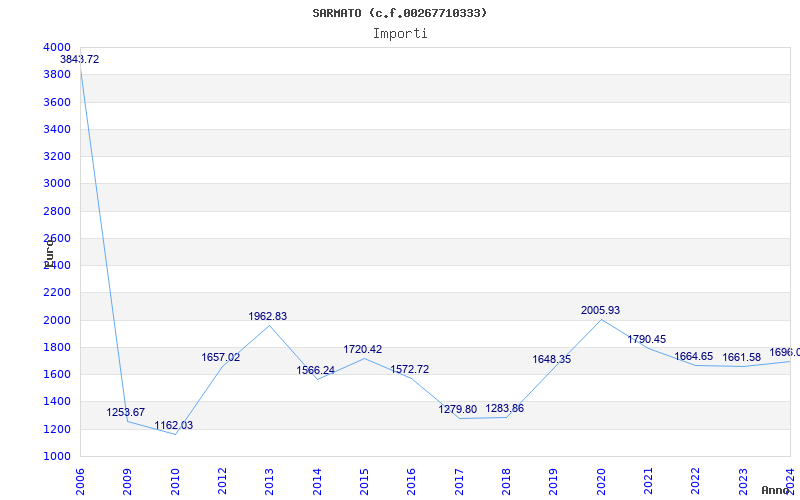
Task: Select the 2600 tick on the y-axis
Action: 58,238
